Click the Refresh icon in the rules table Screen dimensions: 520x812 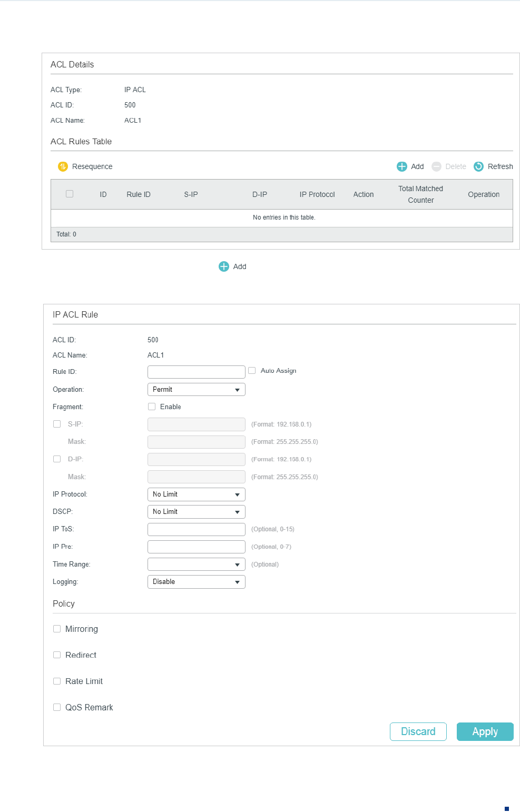coord(478,166)
